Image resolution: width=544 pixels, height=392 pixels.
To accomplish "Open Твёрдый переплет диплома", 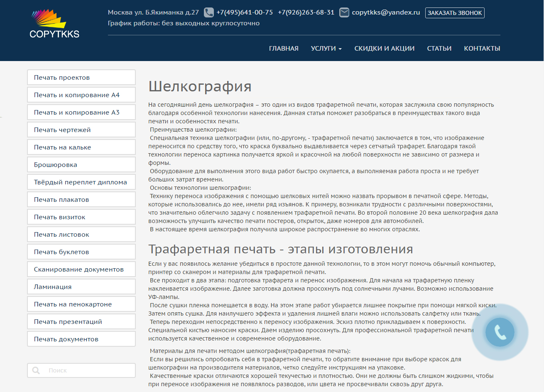I will click(81, 182).
